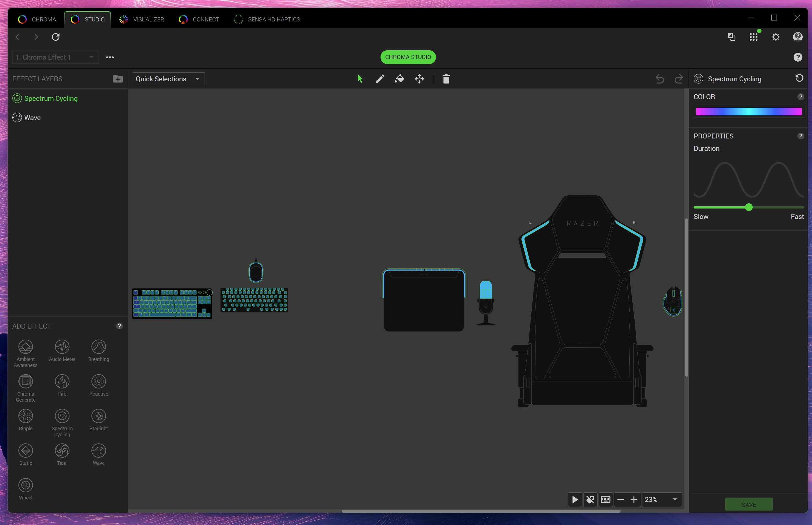Add Audio Meter effect
This screenshot has width=812, height=525.
coord(62,351)
